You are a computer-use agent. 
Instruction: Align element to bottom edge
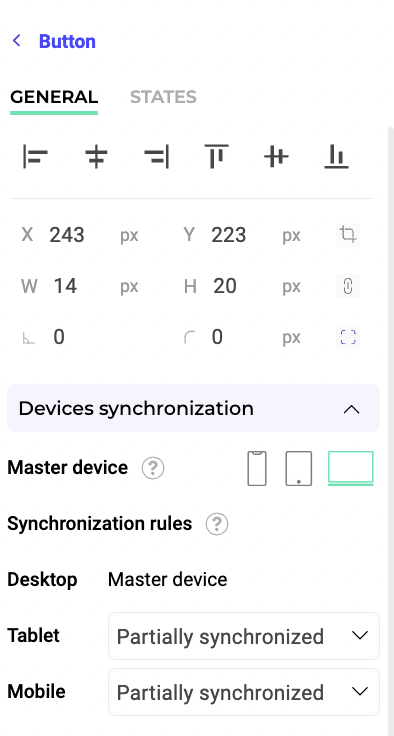[336, 157]
